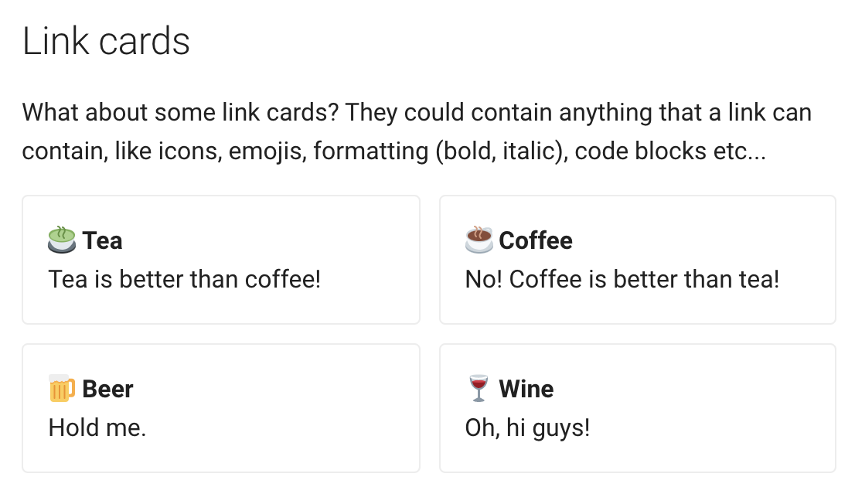Click the teacup emoji on the Tea card
This screenshot has height=504, width=855.
[63, 240]
